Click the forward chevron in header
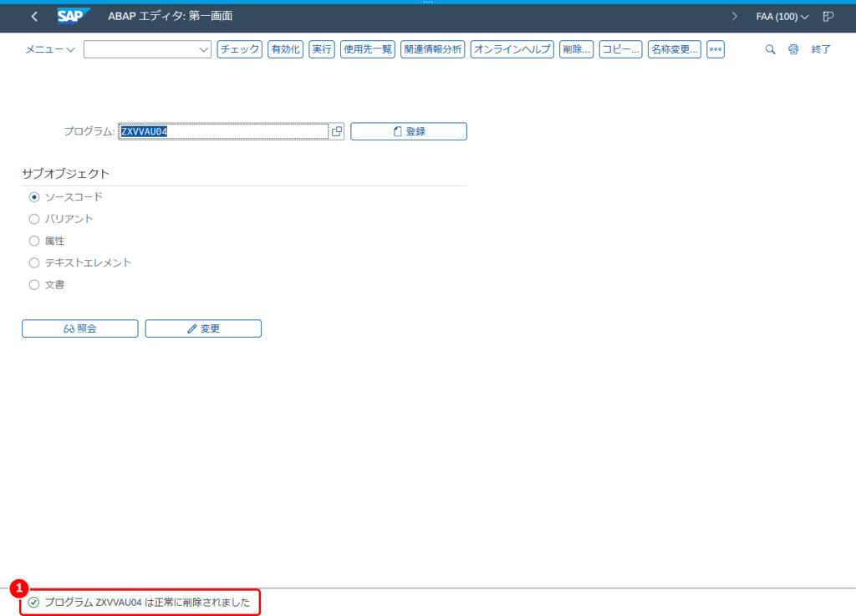856x616 pixels. 734,17
